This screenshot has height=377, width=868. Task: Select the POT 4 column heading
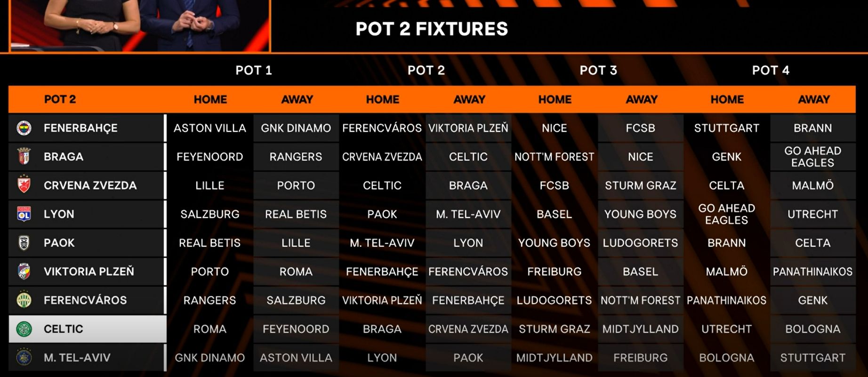(771, 70)
